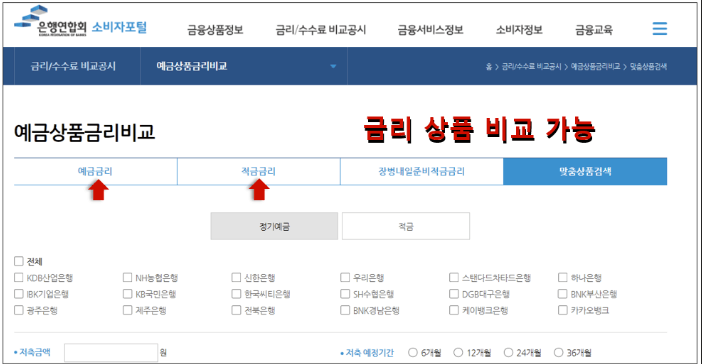Switch to 적금금리 tab

[x=259, y=171]
